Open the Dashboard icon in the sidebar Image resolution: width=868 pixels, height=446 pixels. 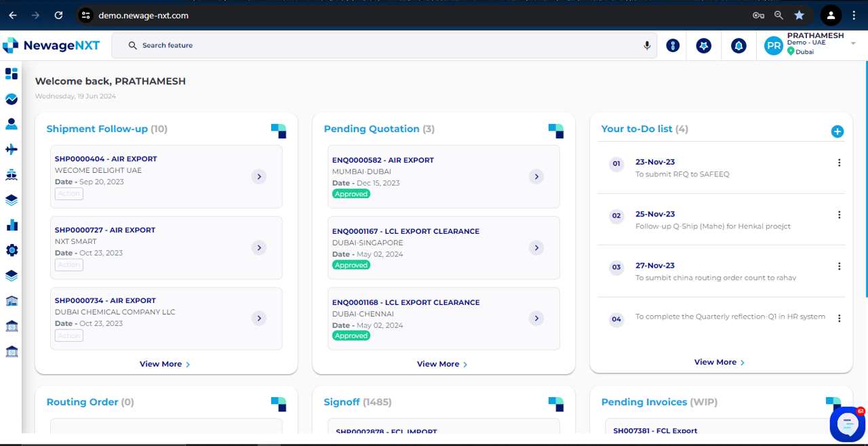(x=11, y=73)
